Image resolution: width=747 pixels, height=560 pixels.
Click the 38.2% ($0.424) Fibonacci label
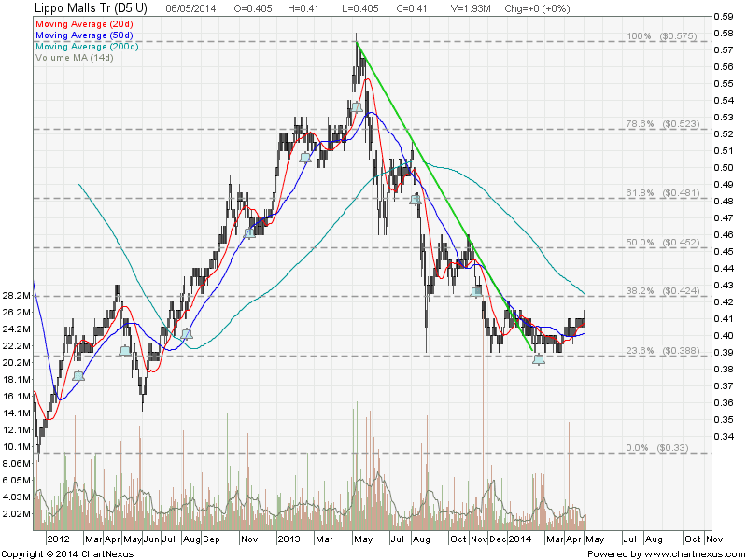pos(663,291)
